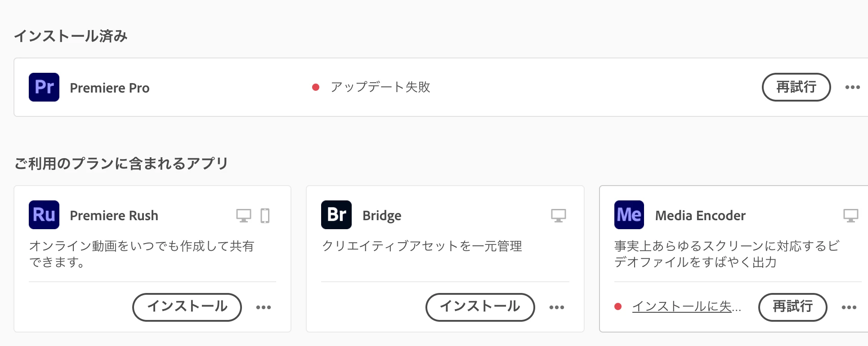The width and height of the screenshot is (868, 346).
Task: Open more options menu for Media Encoder
Action: pyautogui.click(x=849, y=307)
